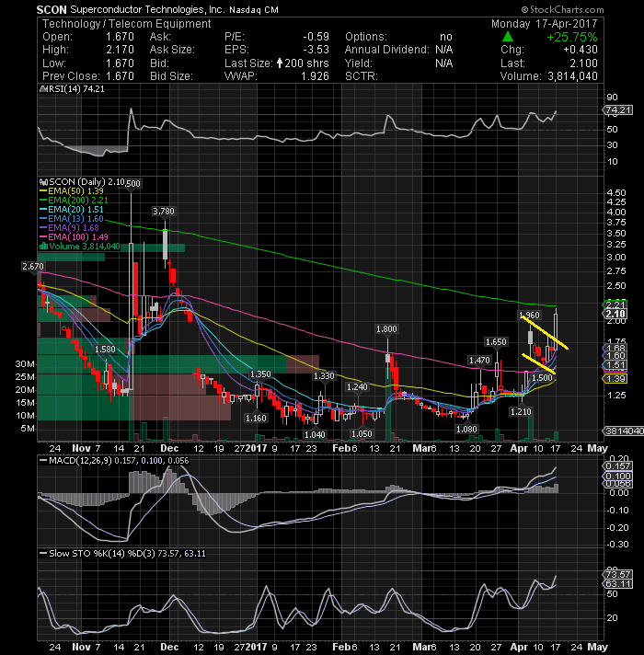Screen dimensions: 644x655
Task: Click the 1.050 price low label
Action: [362, 433]
